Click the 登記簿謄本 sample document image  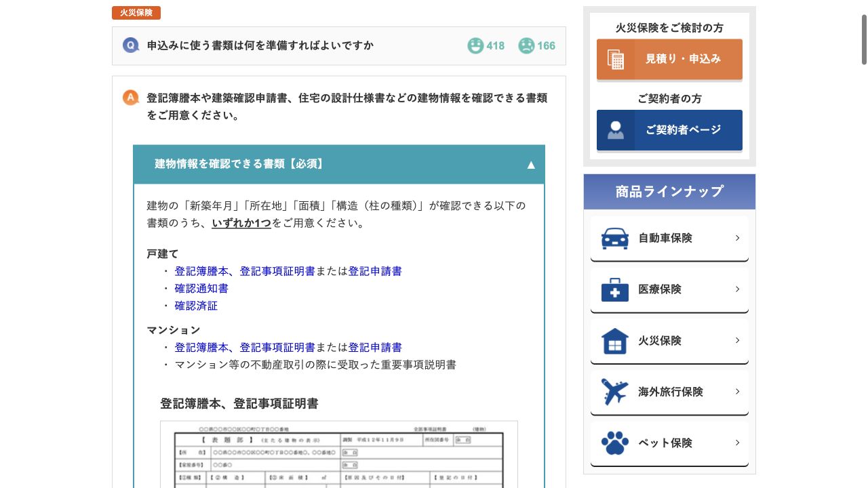point(339,454)
